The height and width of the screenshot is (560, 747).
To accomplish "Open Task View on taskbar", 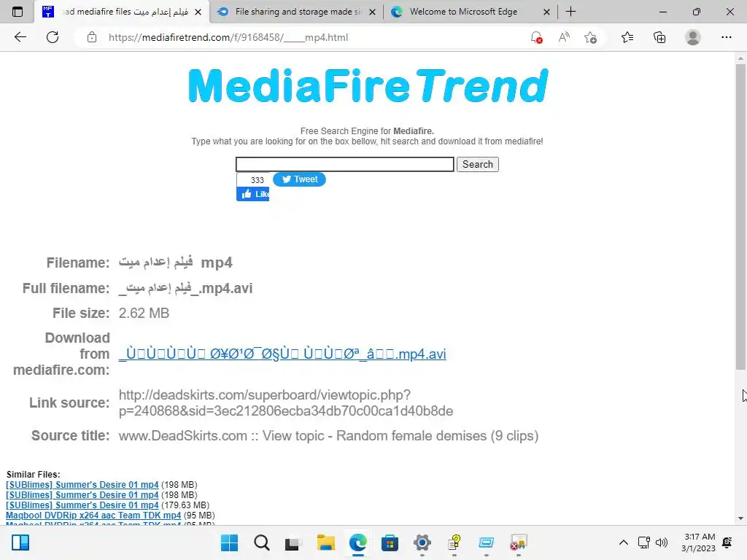I will point(293,542).
